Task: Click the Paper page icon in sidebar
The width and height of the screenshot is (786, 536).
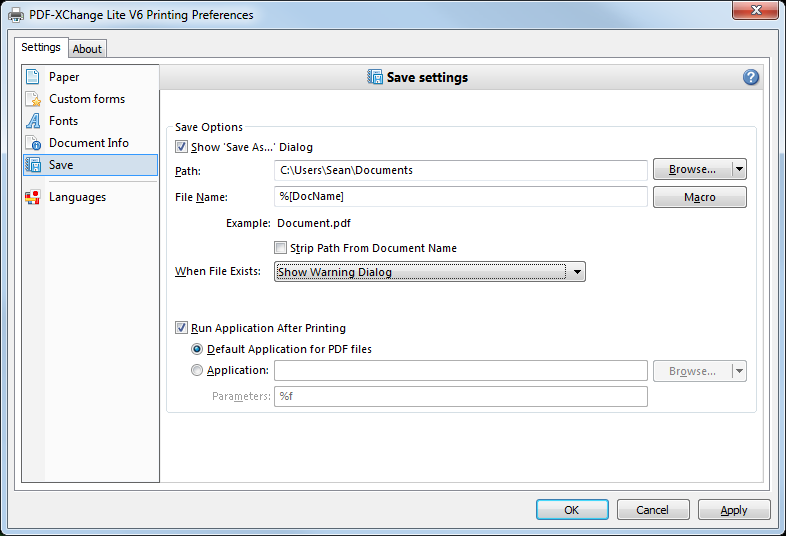Action: click(x=33, y=77)
